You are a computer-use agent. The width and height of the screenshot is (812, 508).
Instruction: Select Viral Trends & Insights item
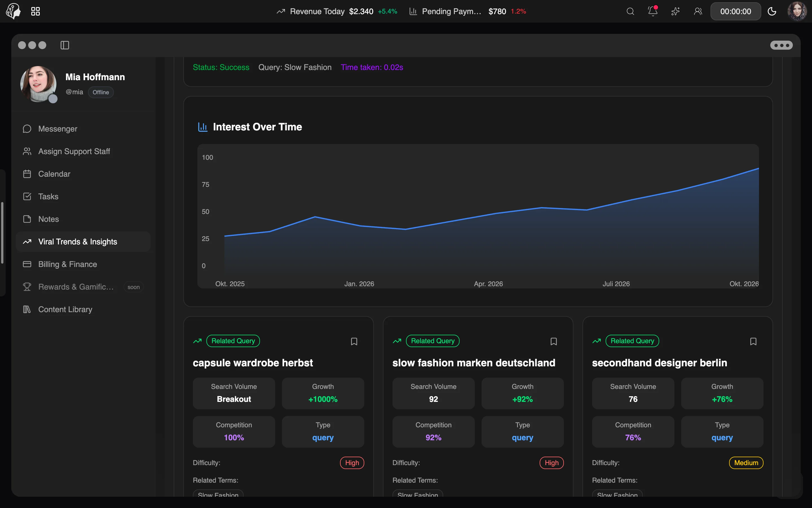(x=83, y=242)
